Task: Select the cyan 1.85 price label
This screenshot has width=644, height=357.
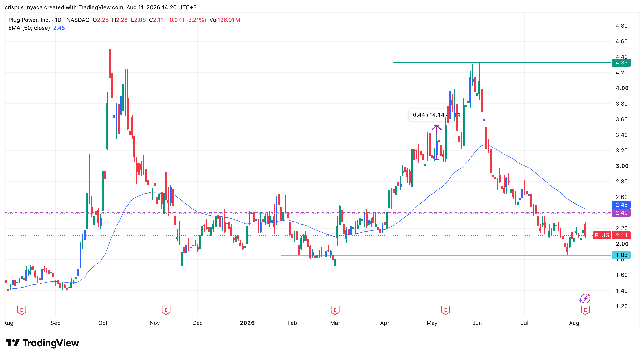Action: pyautogui.click(x=621, y=255)
